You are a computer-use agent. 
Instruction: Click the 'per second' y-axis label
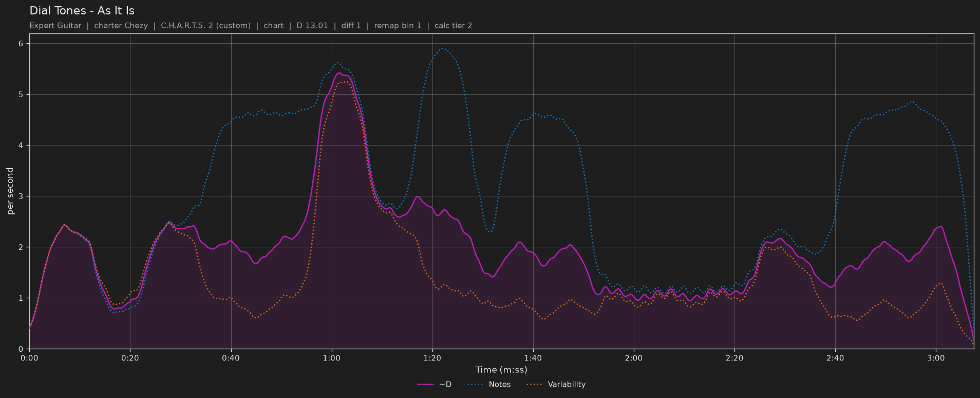10,191
